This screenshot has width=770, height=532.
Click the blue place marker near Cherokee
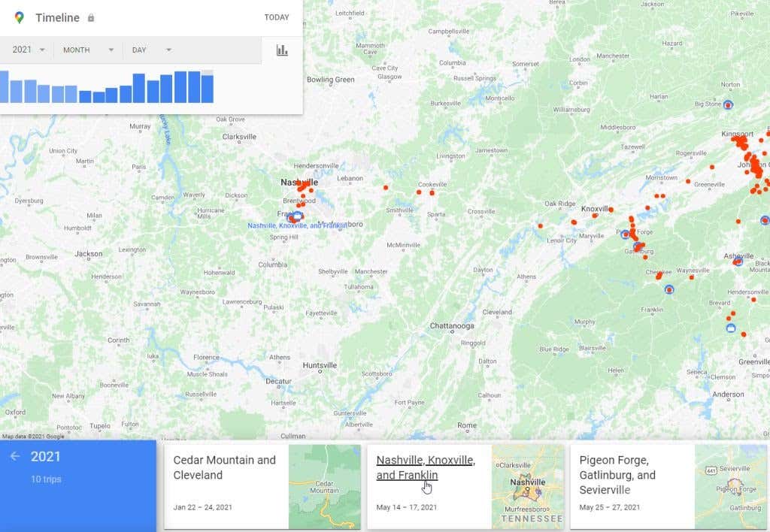pos(669,289)
